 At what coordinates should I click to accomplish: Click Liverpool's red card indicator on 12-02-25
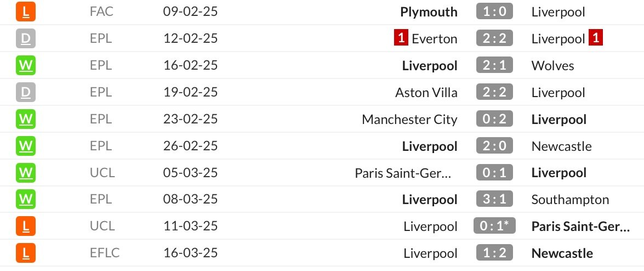tap(596, 38)
